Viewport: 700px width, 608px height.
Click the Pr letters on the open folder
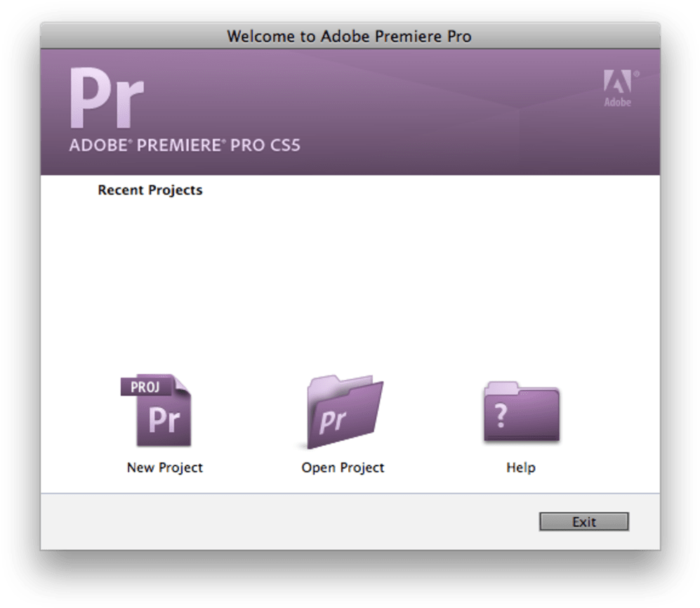(x=333, y=421)
